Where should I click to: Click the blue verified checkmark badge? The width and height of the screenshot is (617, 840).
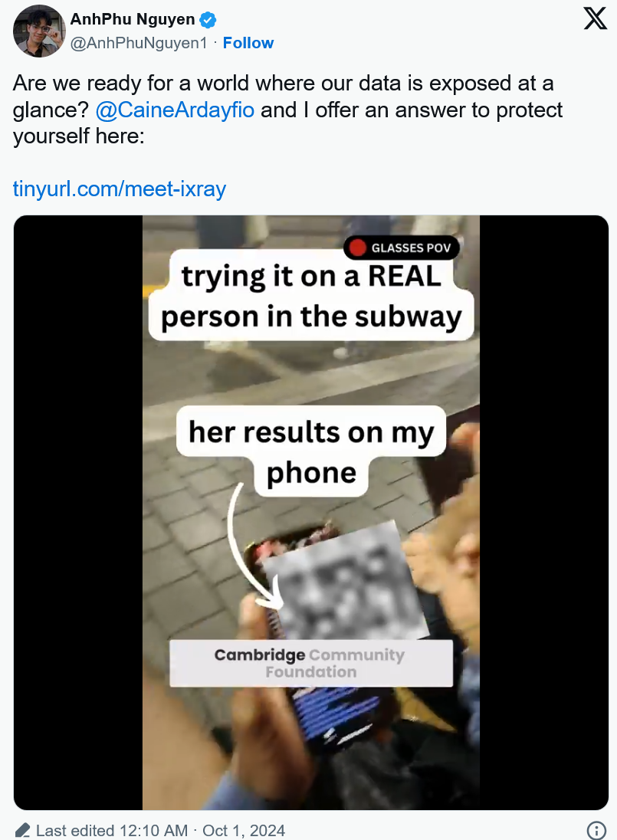point(208,21)
